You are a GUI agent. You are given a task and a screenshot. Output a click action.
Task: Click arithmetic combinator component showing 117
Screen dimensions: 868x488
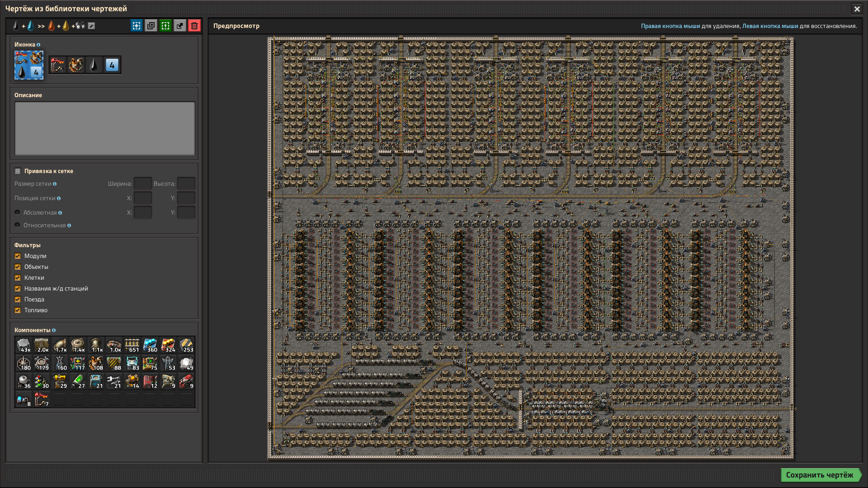[x=78, y=363]
